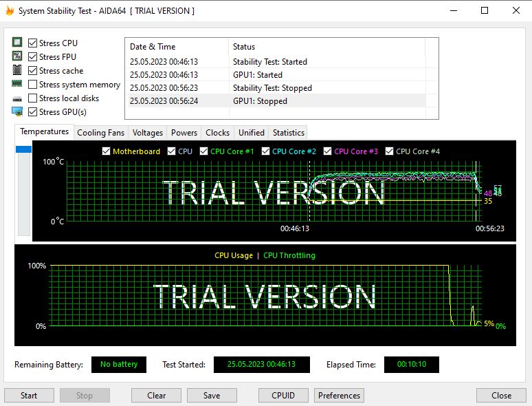The width and height of the screenshot is (532, 406).
Task: Click the AIDA64 flame icon in title bar
Action: click(x=10, y=11)
